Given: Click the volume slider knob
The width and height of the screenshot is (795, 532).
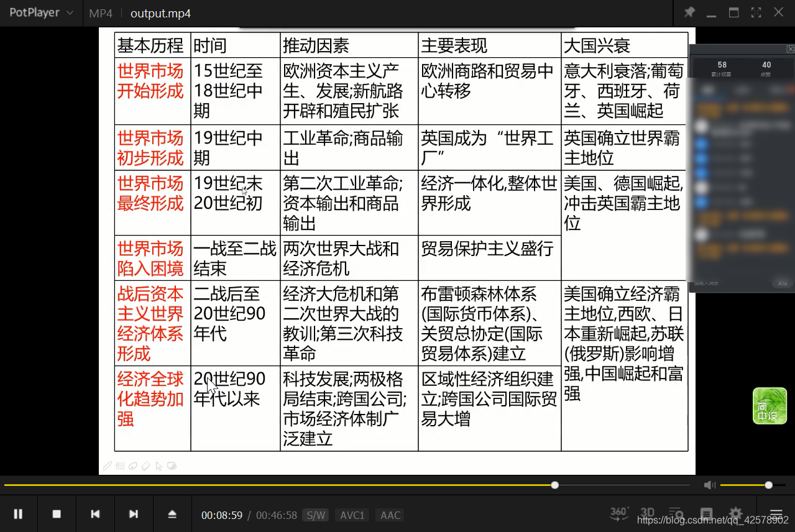Looking at the screenshot, I should [x=769, y=485].
